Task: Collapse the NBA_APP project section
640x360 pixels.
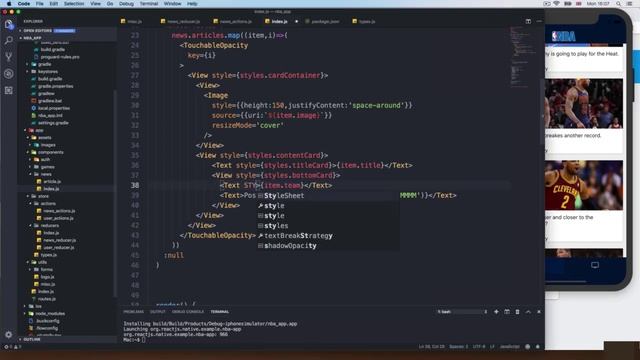Action: (33, 38)
